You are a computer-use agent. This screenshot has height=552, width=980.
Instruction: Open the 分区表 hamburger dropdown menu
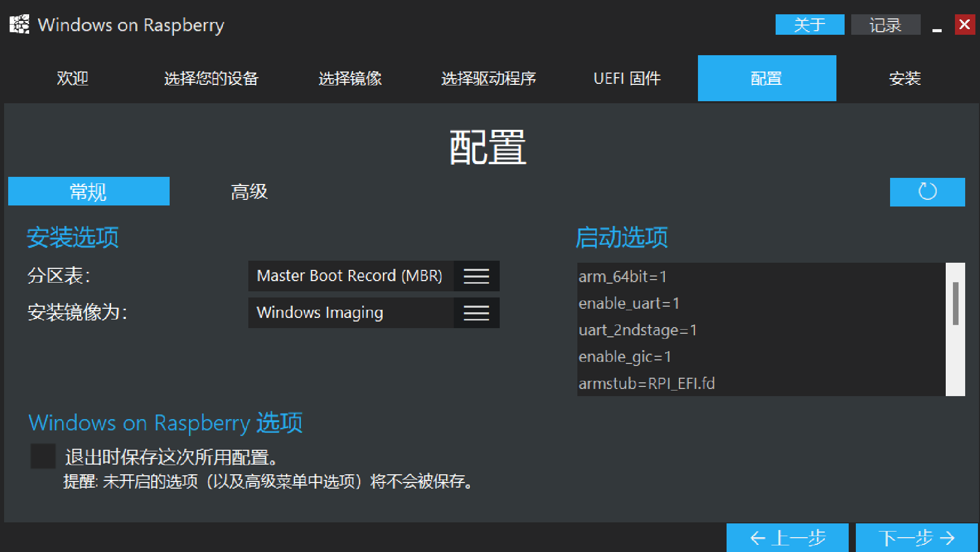[476, 276]
